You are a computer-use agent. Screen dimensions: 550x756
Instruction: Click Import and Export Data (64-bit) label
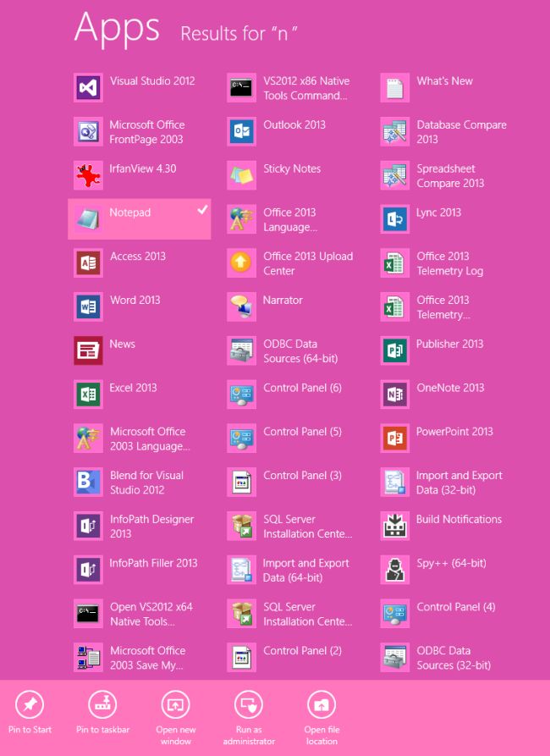[x=306, y=571]
